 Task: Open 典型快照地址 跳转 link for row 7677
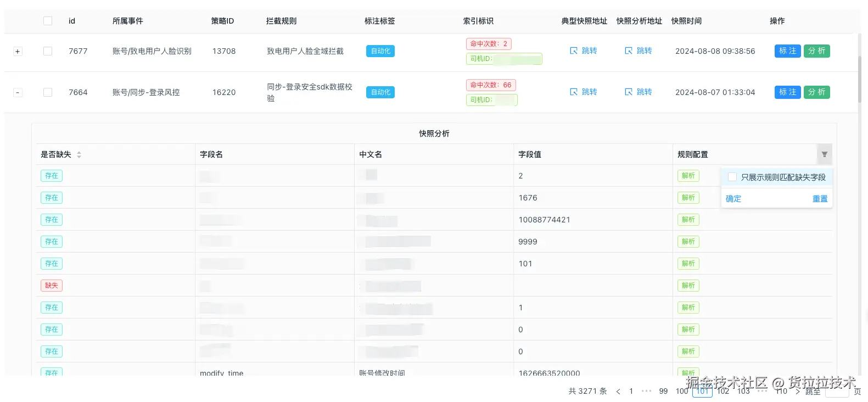tap(583, 51)
